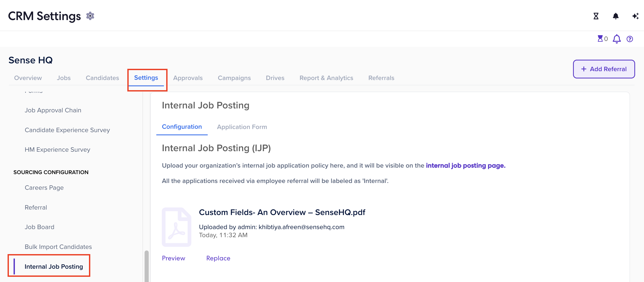Click the Add Referral button
The width and height of the screenshot is (644, 282).
pyautogui.click(x=604, y=69)
